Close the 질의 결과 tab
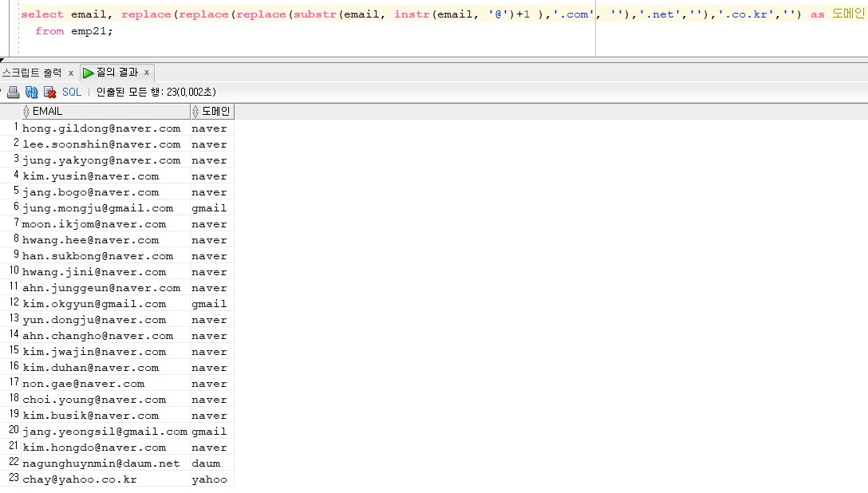The image size is (868, 493). click(x=147, y=73)
